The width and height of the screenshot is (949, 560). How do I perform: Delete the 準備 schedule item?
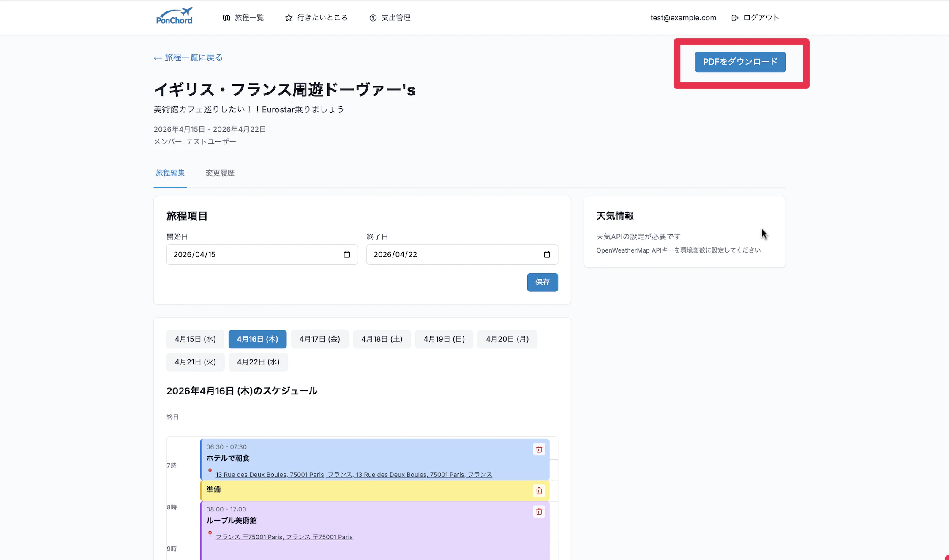tap(539, 491)
